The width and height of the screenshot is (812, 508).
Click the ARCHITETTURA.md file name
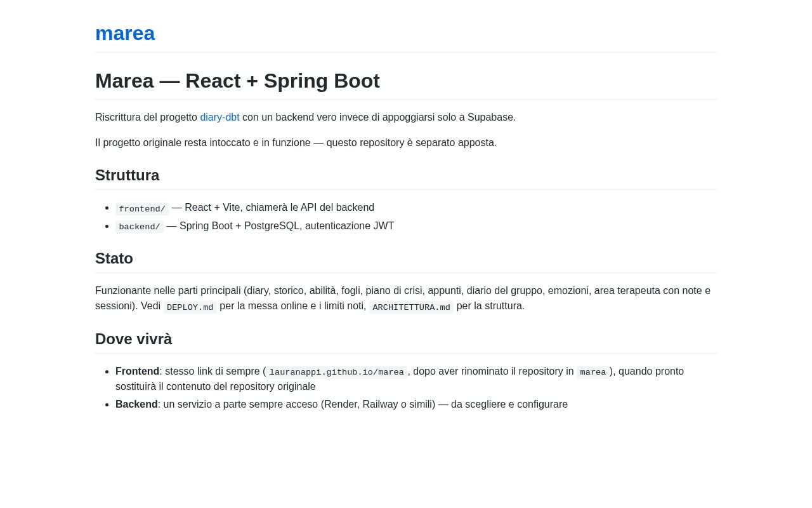tap(412, 307)
